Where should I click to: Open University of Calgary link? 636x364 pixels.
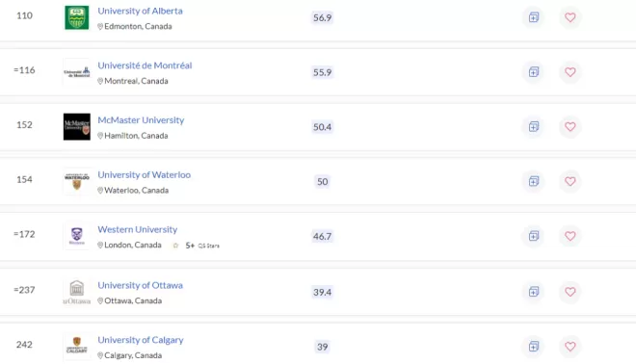[x=141, y=340]
